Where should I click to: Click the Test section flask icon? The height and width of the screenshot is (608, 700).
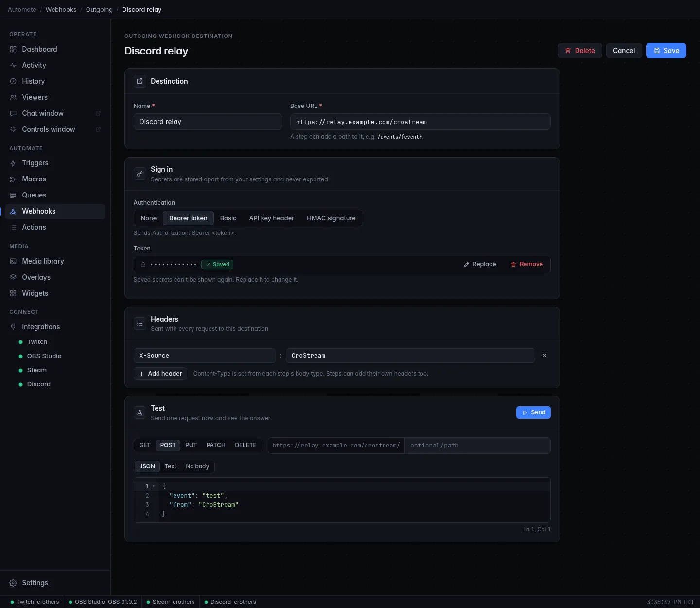click(x=140, y=412)
